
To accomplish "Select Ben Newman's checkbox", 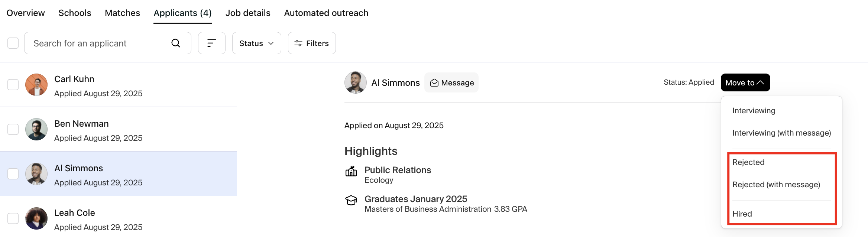I will (13, 129).
